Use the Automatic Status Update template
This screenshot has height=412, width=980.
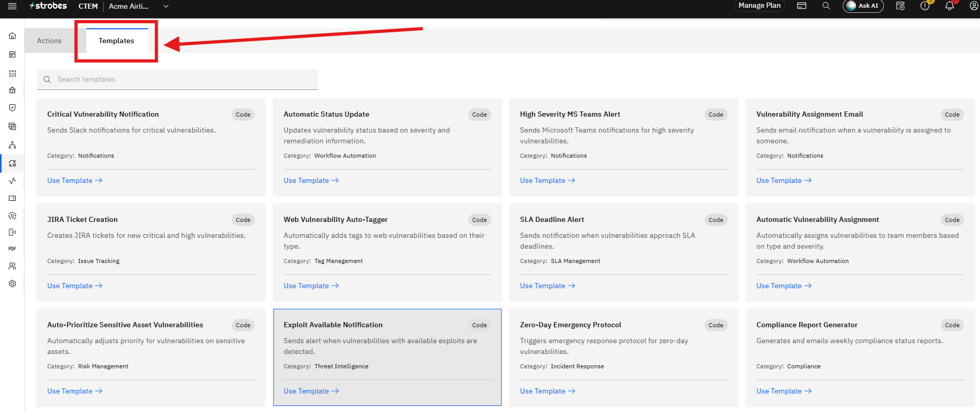(311, 180)
